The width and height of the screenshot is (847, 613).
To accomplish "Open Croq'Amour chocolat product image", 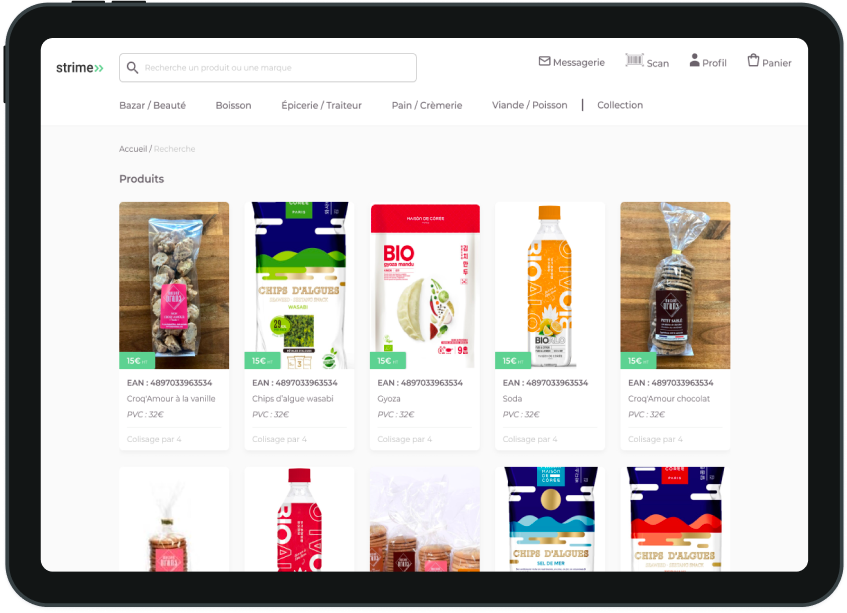I will pos(675,285).
